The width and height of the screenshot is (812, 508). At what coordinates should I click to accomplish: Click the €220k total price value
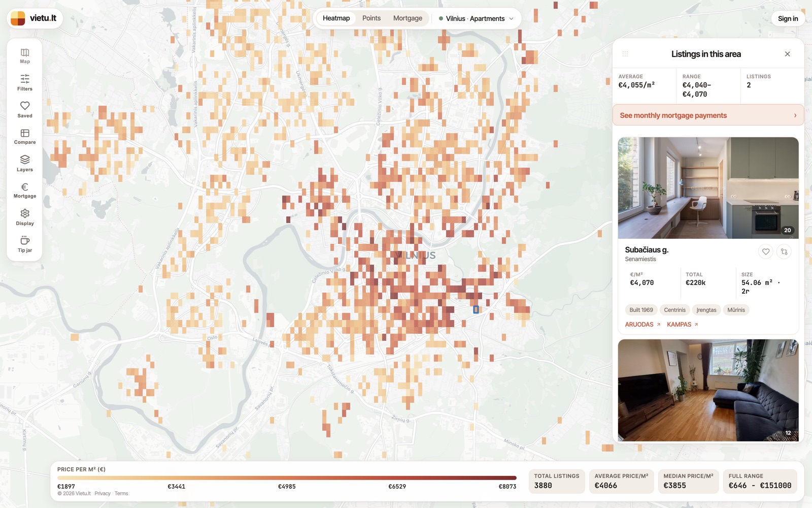pyautogui.click(x=695, y=283)
